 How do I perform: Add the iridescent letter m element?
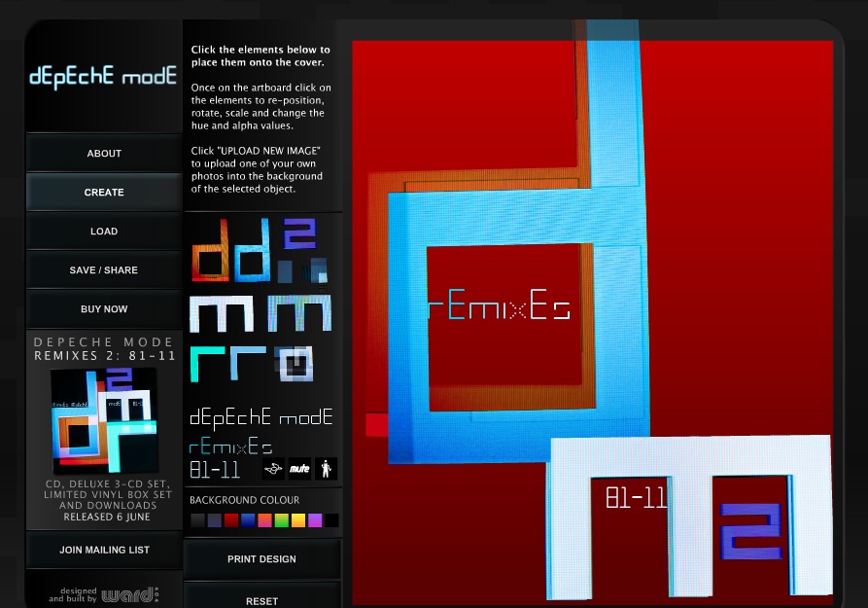point(299,313)
